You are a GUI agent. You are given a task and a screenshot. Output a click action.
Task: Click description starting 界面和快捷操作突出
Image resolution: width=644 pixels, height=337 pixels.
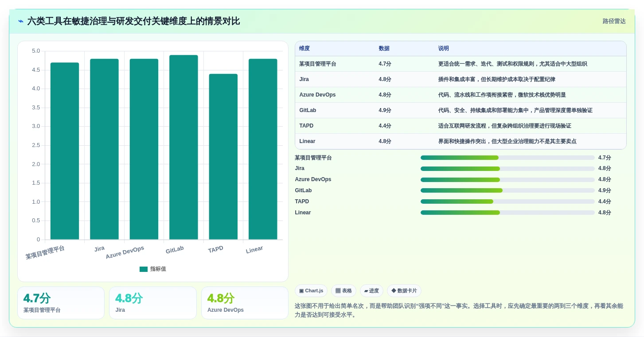click(507, 141)
